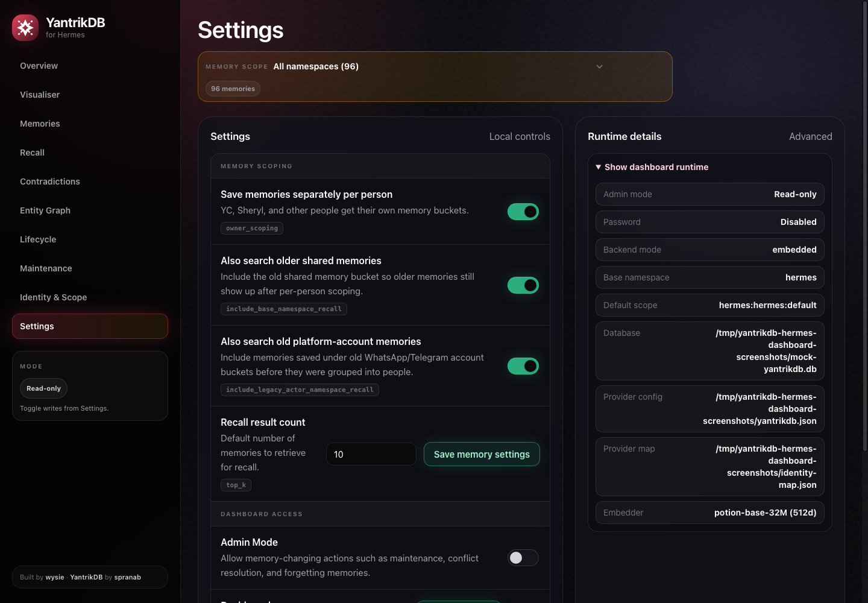Open the Recall page
Viewport: 868px width, 603px height.
(x=90, y=153)
